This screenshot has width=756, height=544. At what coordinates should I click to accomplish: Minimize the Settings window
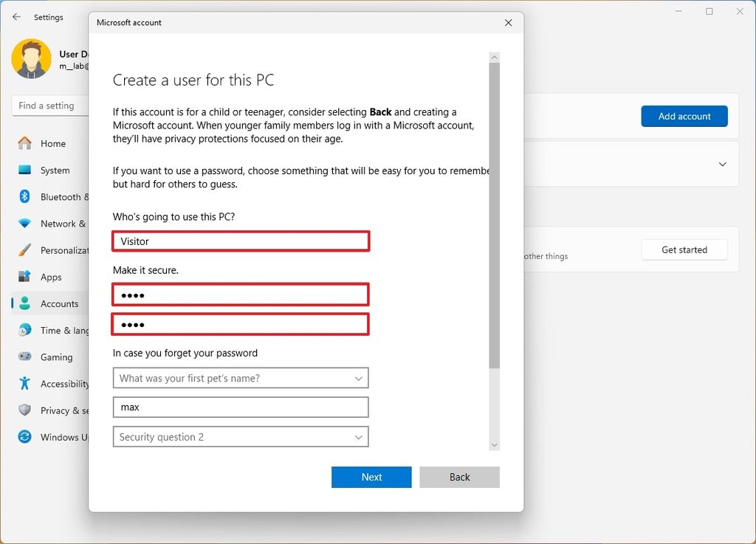pyautogui.click(x=678, y=12)
